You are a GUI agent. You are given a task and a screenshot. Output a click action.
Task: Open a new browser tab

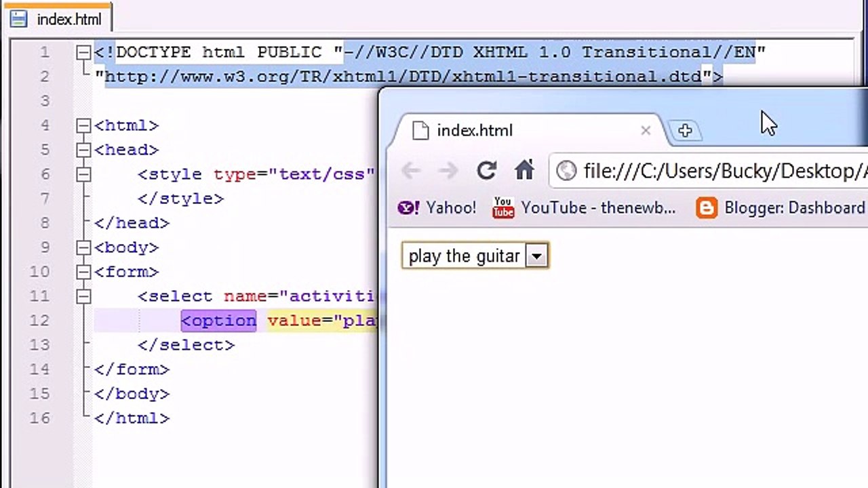click(684, 131)
